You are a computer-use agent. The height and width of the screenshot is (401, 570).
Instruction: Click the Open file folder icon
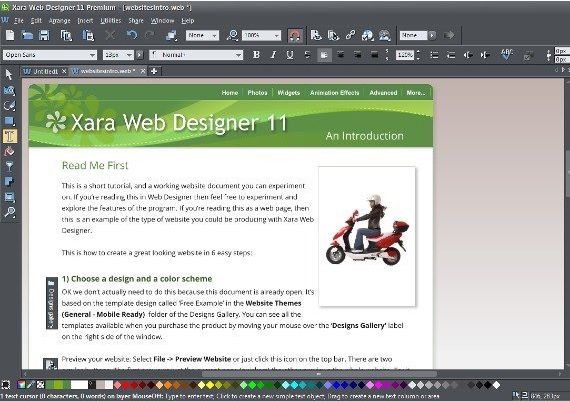pyautogui.click(x=27, y=35)
